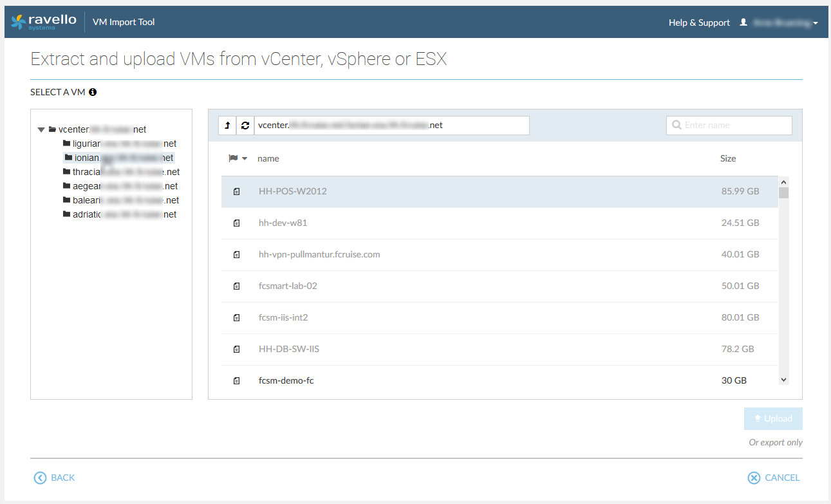The height and width of the screenshot is (504, 831).
Task: Click the Enter name search field
Action: click(x=729, y=126)
